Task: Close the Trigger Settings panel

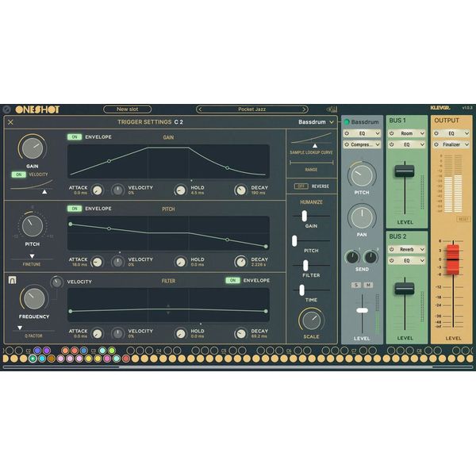Action: click(10, 122)
